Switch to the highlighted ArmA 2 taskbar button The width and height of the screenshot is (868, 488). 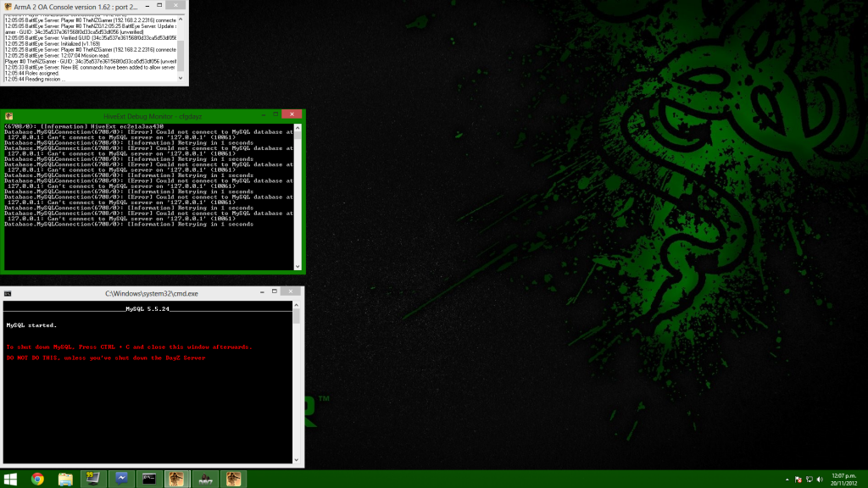click(177, 480)
